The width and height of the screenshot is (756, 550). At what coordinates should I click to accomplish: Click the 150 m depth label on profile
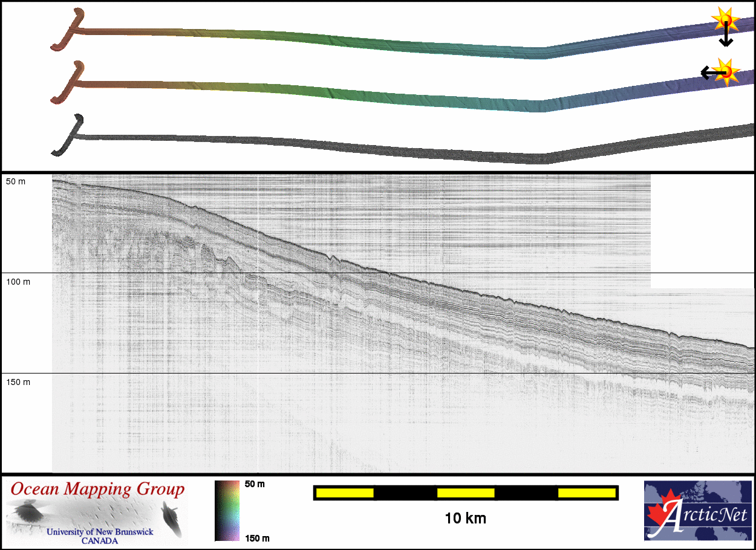pos(18,382)
